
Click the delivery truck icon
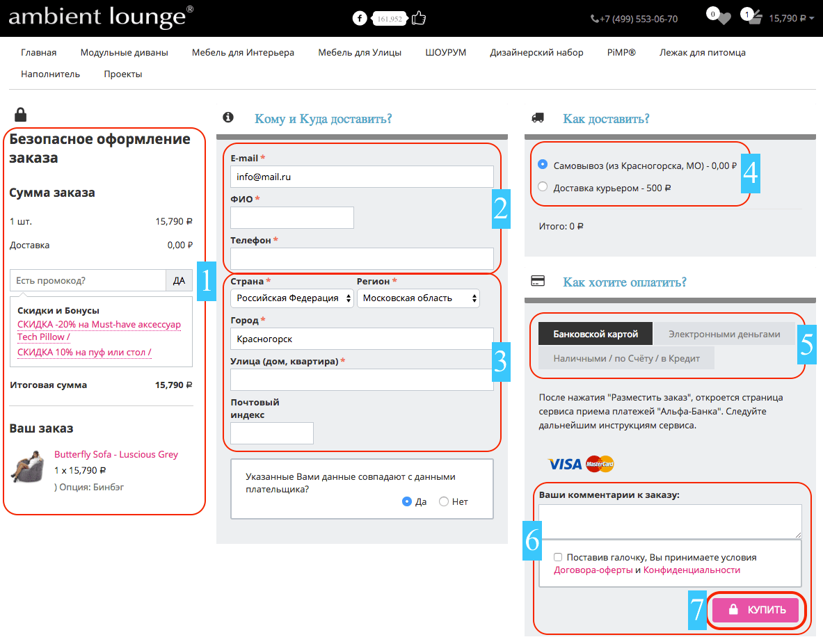[538, 118]
